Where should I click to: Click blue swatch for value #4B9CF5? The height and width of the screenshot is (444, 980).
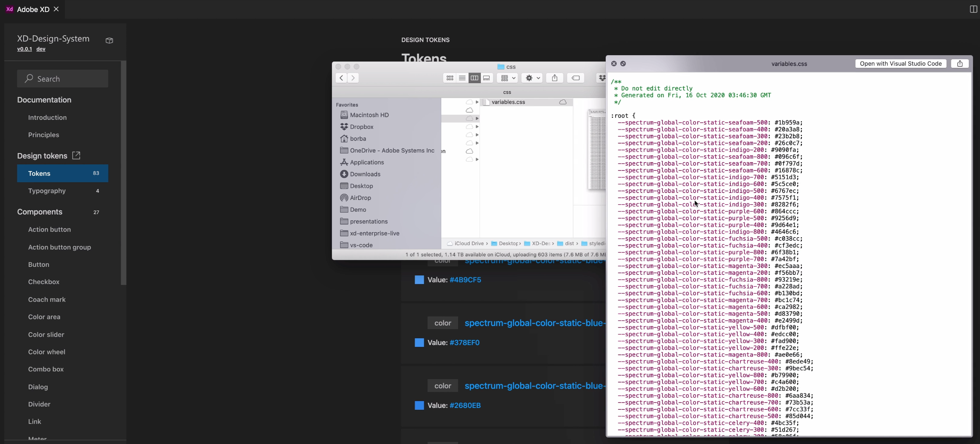(419, 280)
